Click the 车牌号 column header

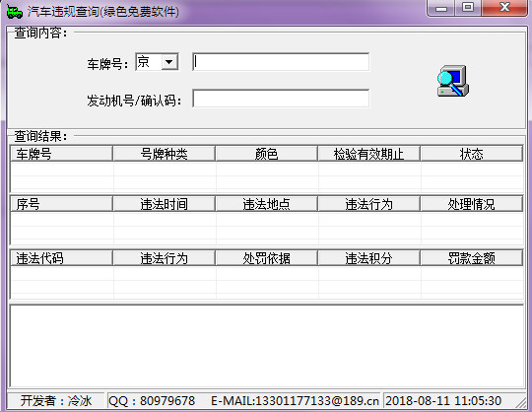tap(61, 154)
